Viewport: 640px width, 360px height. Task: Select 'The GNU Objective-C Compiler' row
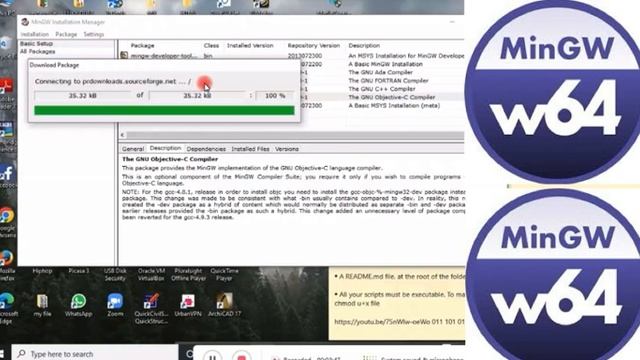click(x=392, y=97)
